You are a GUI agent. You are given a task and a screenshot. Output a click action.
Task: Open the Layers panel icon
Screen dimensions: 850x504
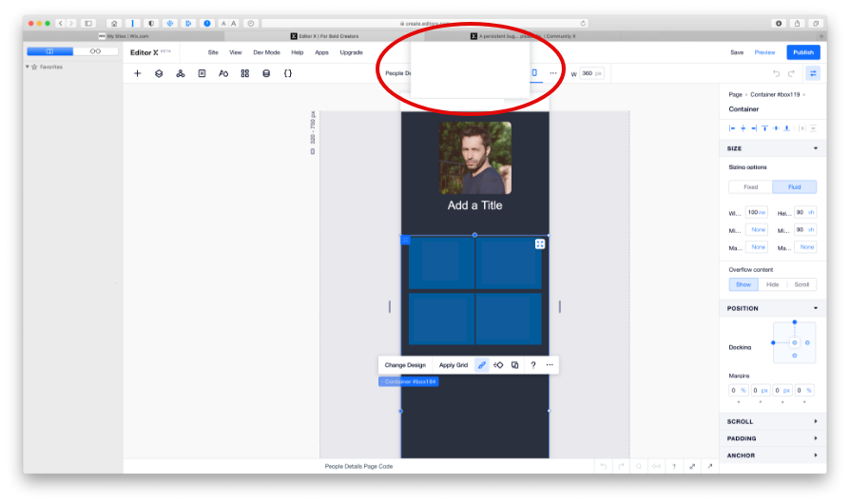[x=159, y=73]
